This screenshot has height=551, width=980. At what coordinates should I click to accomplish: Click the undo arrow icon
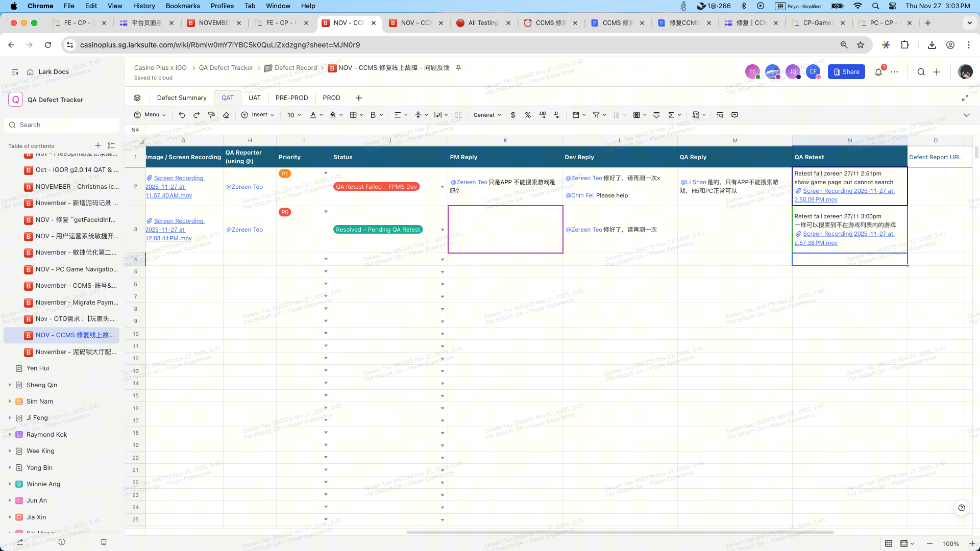pos(182,115)
